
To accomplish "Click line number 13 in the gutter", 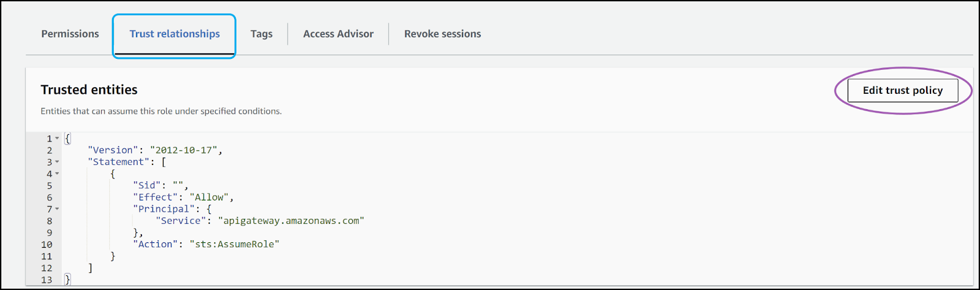I will click(47, 280).
